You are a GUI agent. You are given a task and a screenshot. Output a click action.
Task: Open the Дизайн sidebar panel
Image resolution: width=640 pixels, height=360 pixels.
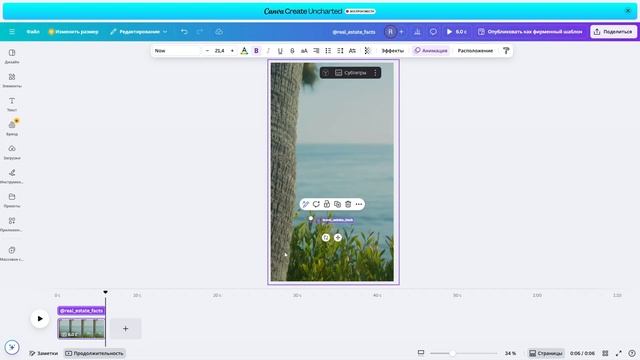click(12, 56)
